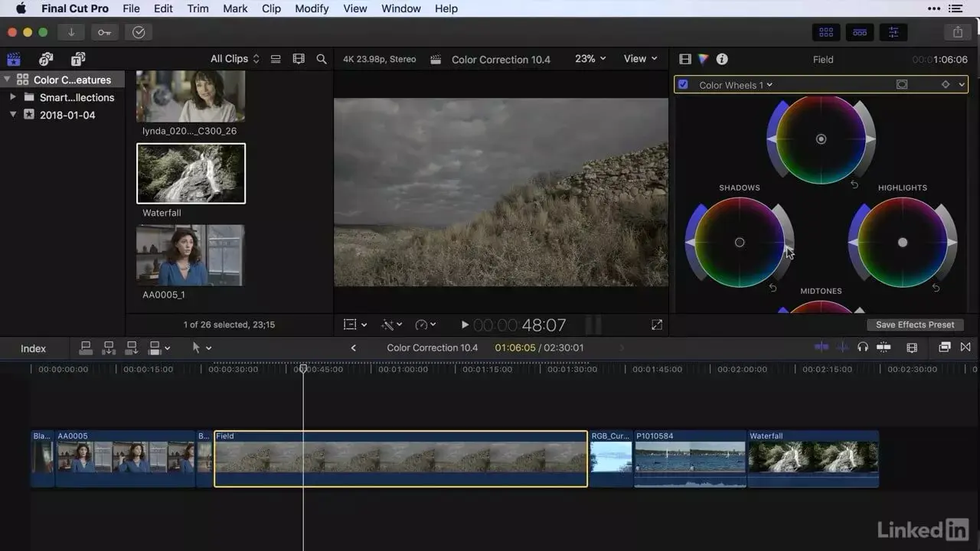The image size is (980, 551).
Task: Open the Final Cut Pro menu
Action: pos(75,8)
